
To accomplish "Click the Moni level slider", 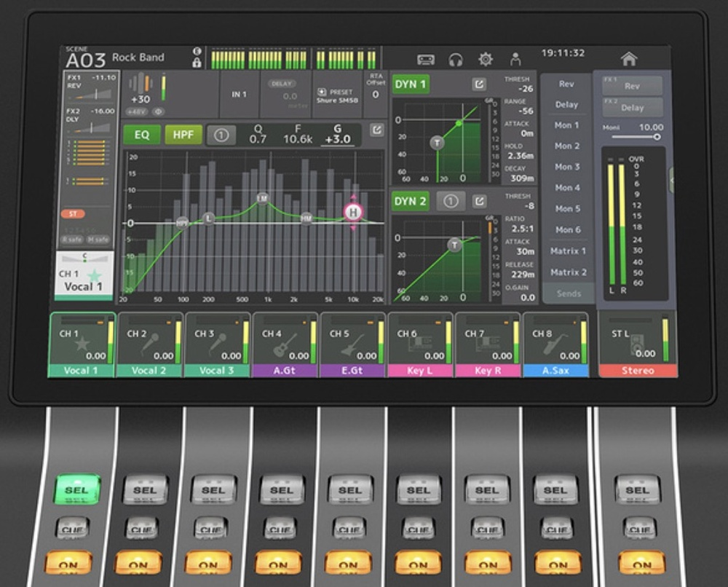I will coord(636,137).
